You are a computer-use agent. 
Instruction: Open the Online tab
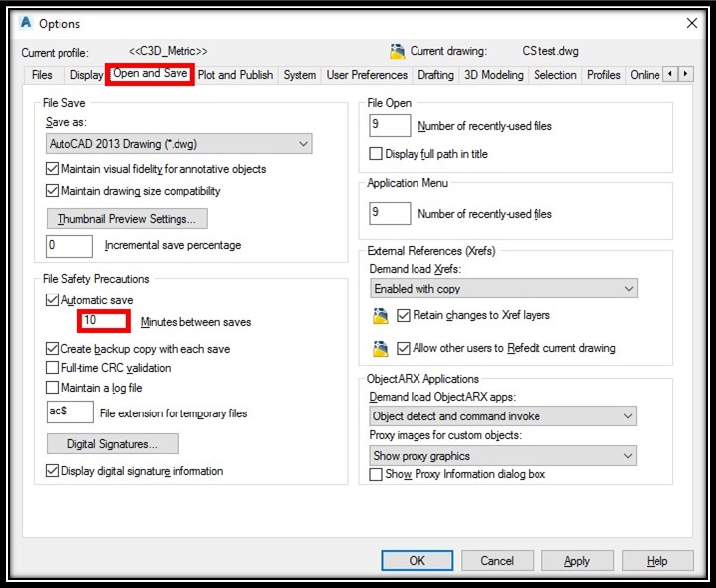(645, 75)
